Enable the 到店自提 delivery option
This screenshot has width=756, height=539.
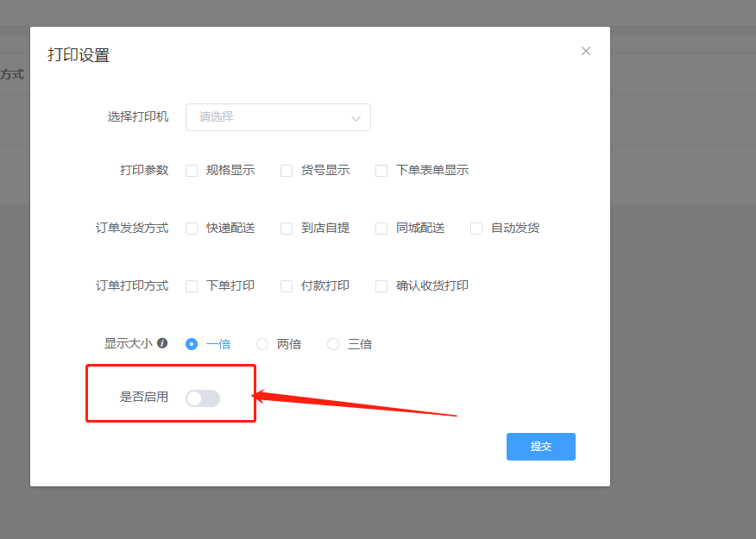click(x=287, y=229)
